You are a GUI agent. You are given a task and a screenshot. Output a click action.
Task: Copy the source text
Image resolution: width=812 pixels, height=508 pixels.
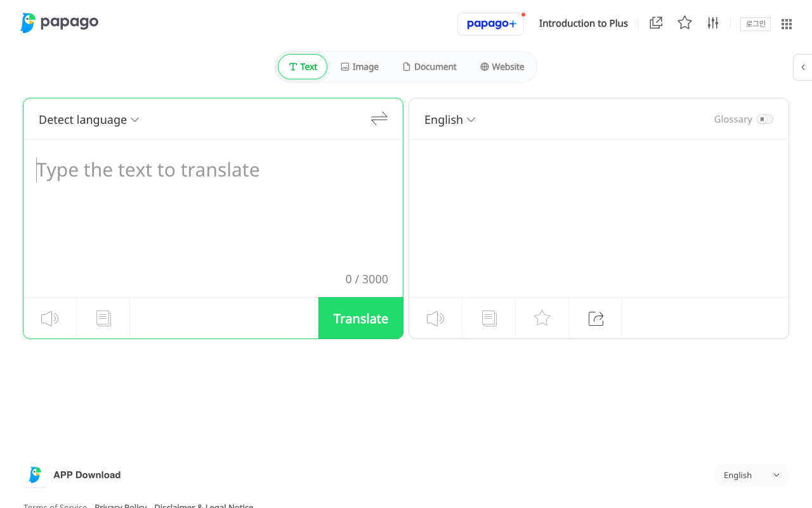[103, 318]
